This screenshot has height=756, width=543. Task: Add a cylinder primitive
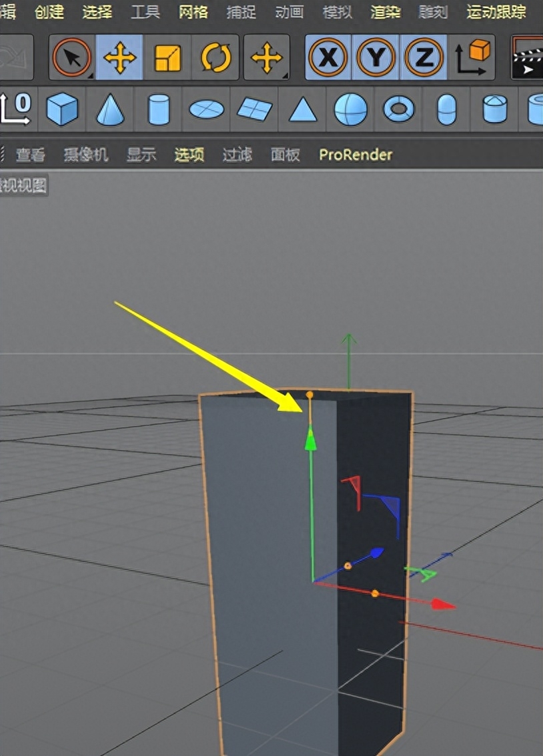[159, 109]
